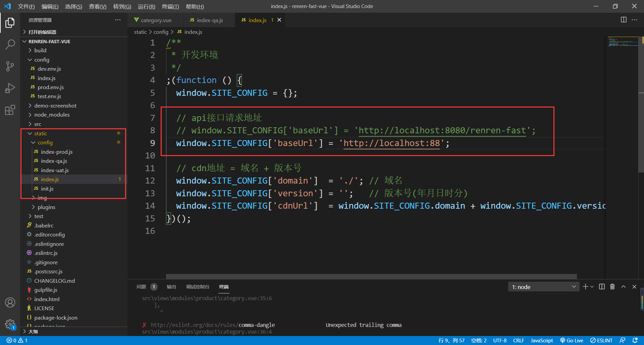644x345 pixels.
Task: Open the editor more actions menu
Action: click(x=634, y=20)
